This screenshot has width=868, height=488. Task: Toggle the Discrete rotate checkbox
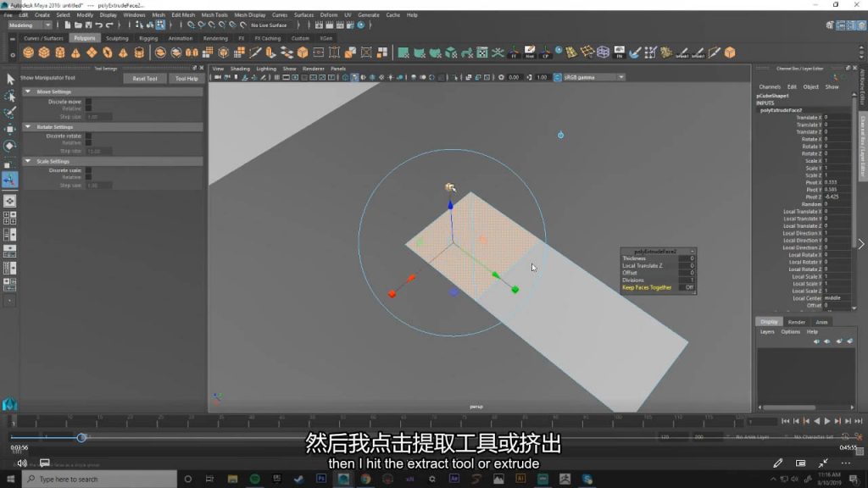(x=88, y=136)
